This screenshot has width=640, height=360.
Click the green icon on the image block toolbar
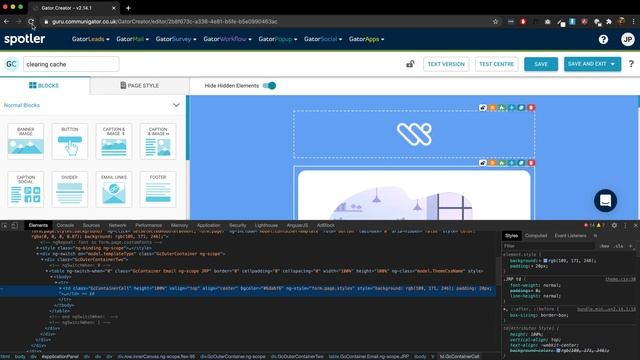(502, 163)
